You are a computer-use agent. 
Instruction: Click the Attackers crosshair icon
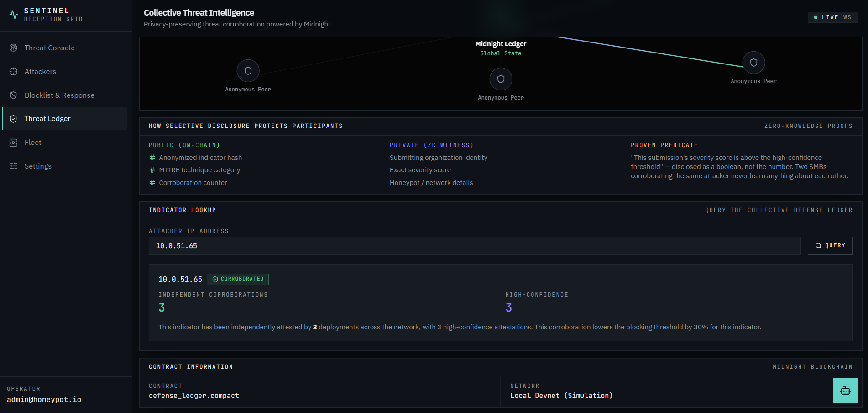[x=14, y=72]
